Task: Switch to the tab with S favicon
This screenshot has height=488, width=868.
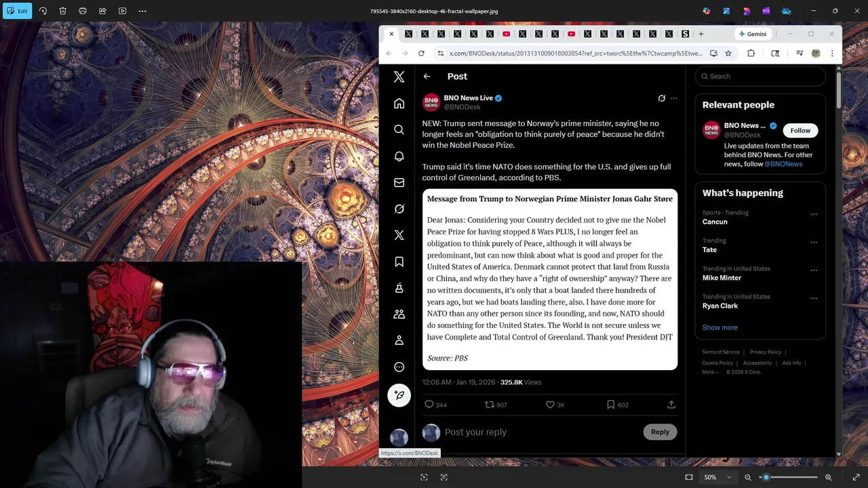Action: 685,34
